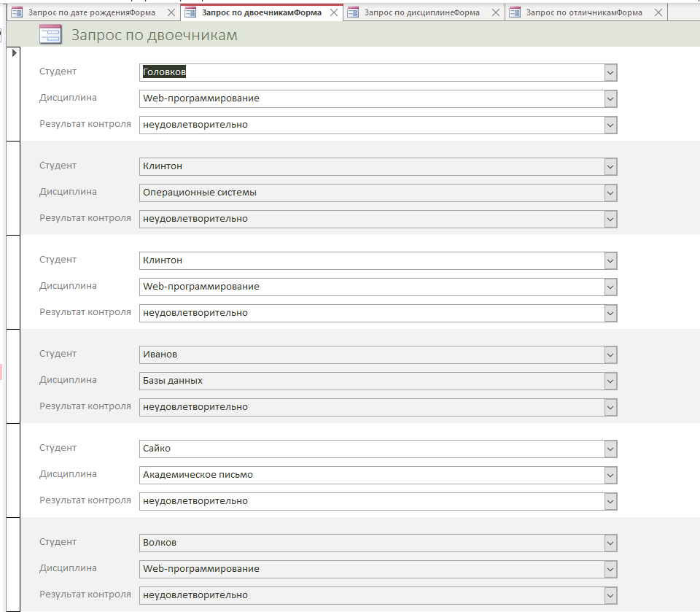This screenshot has width=700, height=612.
Task: Open the Базы данных discipline dropdown
Action: [611, 381]
